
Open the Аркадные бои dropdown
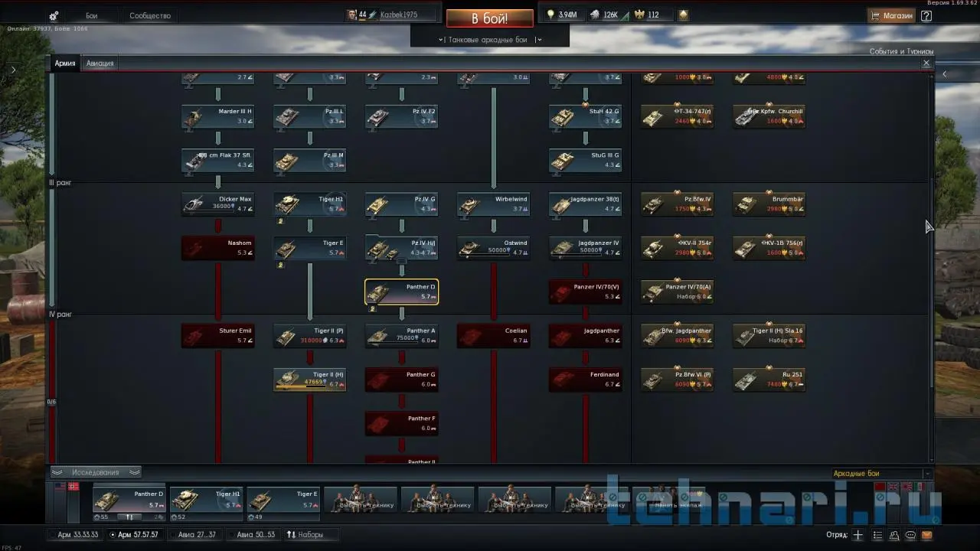tap(881, 474)
